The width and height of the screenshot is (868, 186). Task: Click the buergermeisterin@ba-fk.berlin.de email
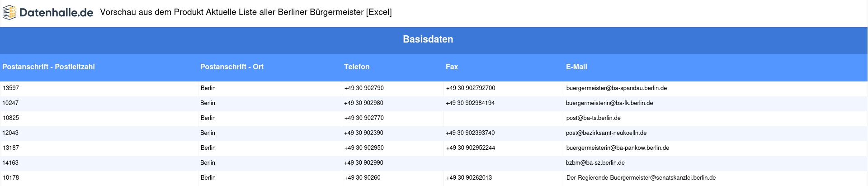click(609, 103)
